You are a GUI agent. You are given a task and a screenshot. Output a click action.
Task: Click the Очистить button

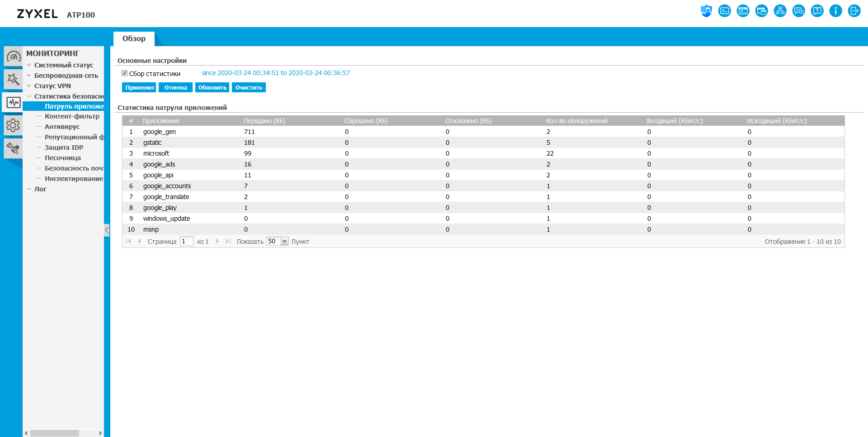(x=249, y=87)
